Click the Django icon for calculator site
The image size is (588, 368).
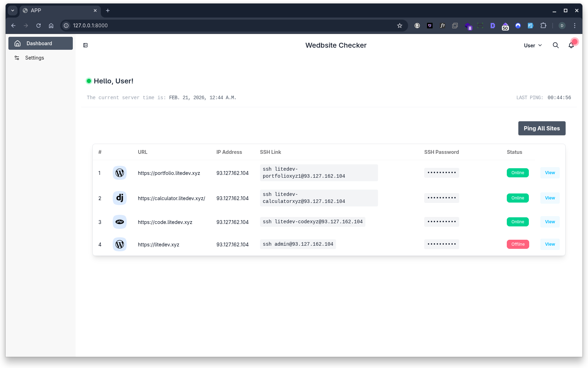coord(120,198)
